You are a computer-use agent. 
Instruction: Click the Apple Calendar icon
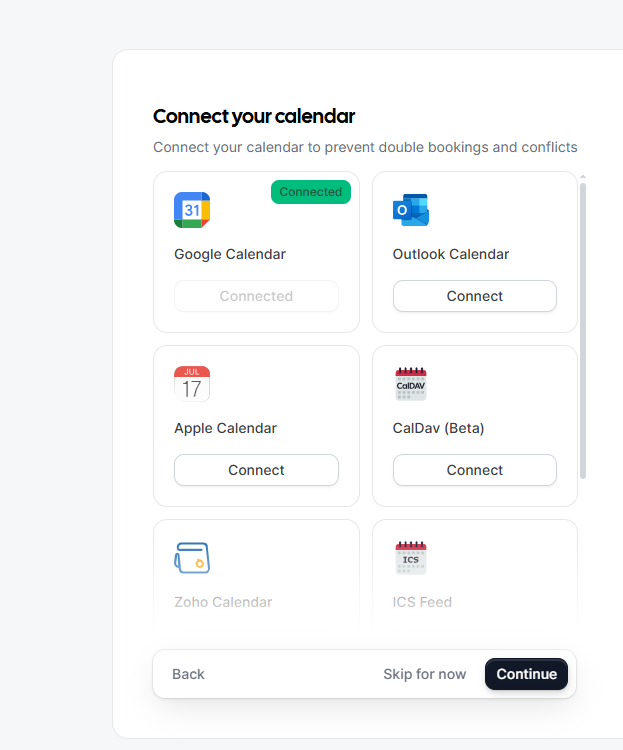click(192, 384)
